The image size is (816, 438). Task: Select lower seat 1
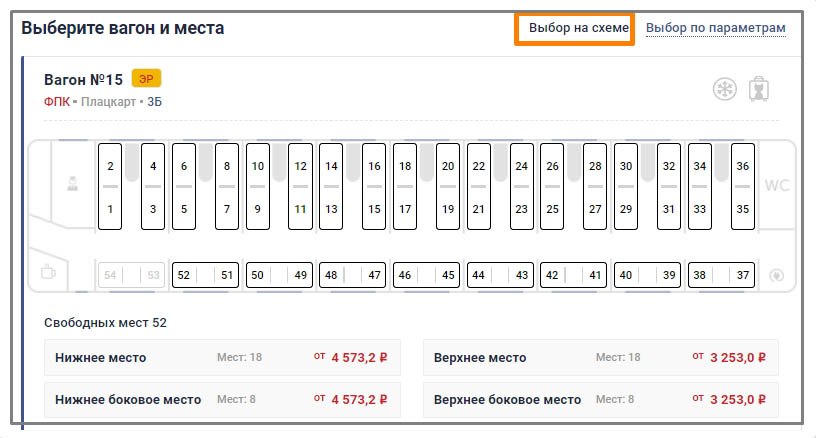(x=110, y=209)
